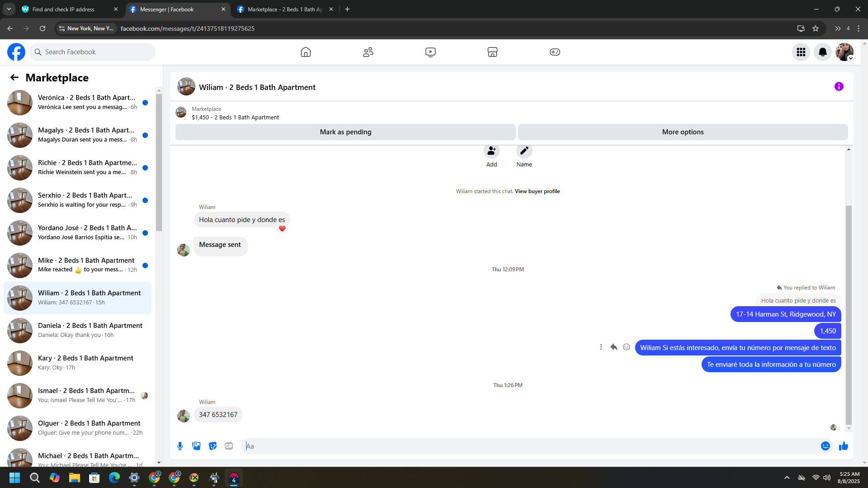Image resolution: width=868 pixels, height=488 pixels.
Task: Click the '347 6532167' message
Action: coord(218,415)
